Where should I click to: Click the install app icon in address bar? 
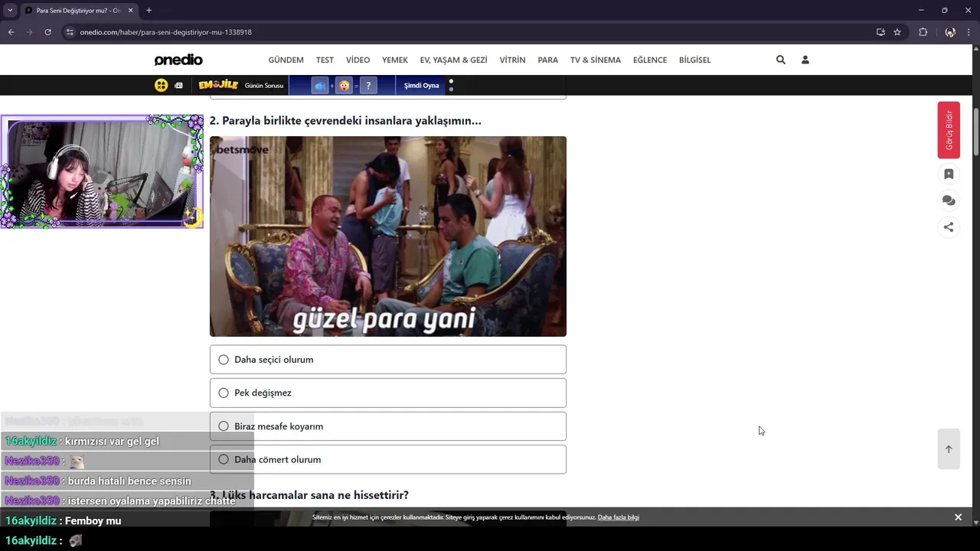pos(880,32)
